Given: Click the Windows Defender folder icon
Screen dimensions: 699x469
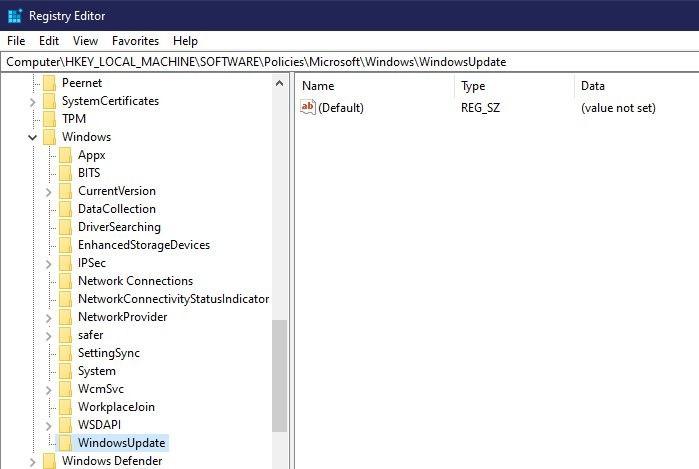Looking at the screenshot, I should pyautogui.click(x=49, y=461).
